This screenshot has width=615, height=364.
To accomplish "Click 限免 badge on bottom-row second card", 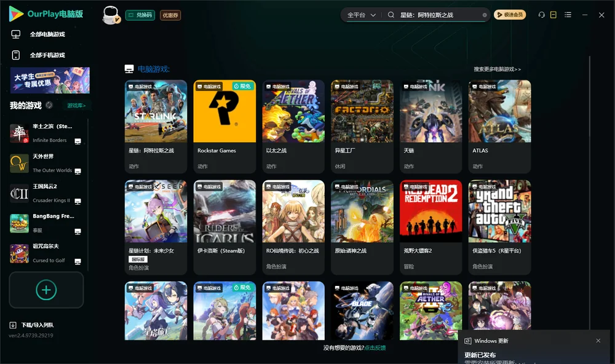I will click(x=242, y=288).
